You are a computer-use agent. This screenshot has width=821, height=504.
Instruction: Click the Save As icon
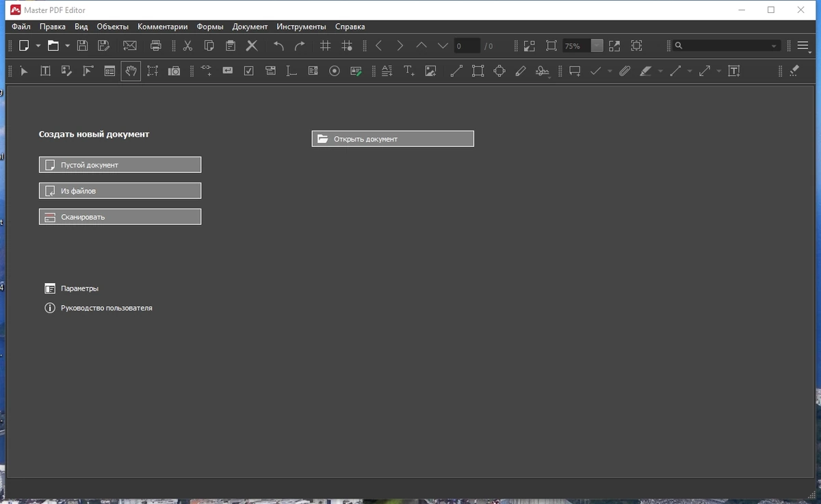104,46
